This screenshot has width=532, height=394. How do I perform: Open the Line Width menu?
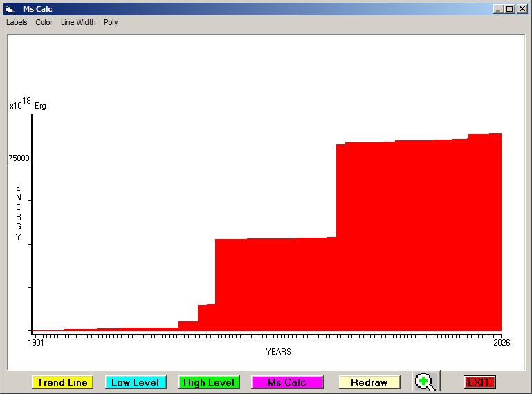coord(78,22)
